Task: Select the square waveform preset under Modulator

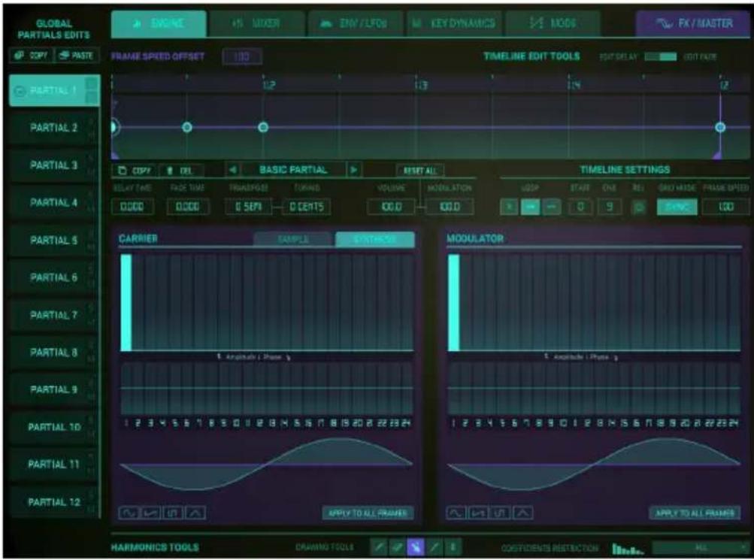Action: (500, 513)
